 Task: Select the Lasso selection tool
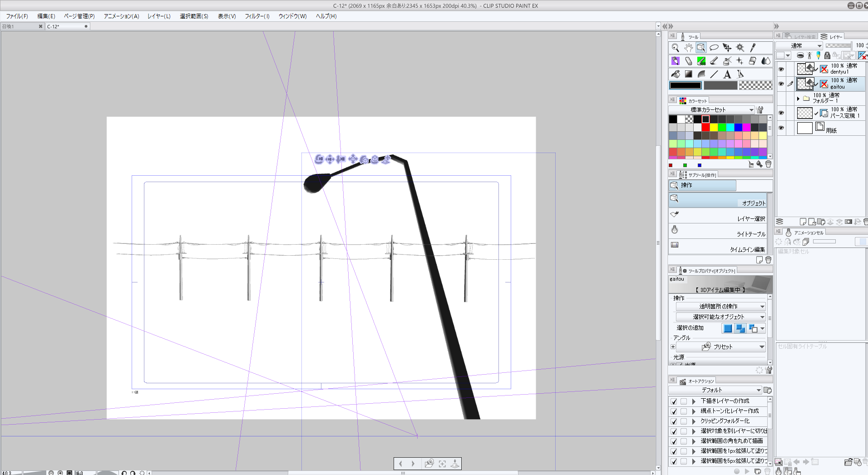click(x=714, y=48)
